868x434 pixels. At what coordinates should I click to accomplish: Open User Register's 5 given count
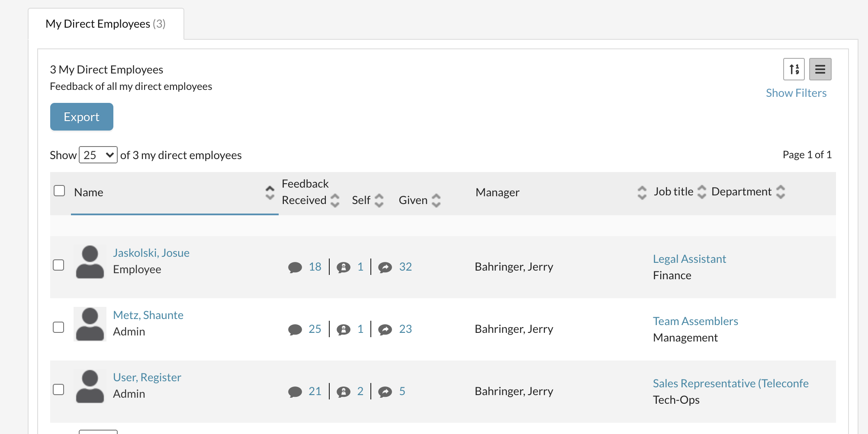(402, 391)
